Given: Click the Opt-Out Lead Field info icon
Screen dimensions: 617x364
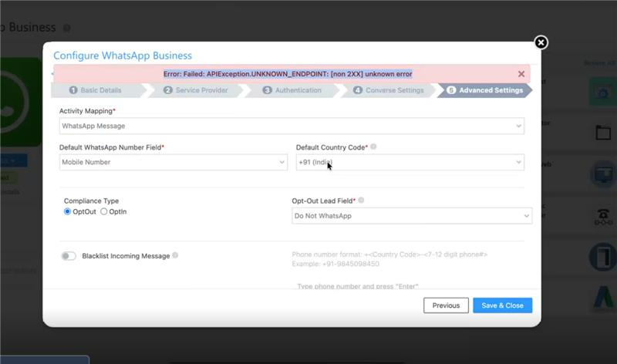Looking at the screenshot, I should click(x=361, y=201).
